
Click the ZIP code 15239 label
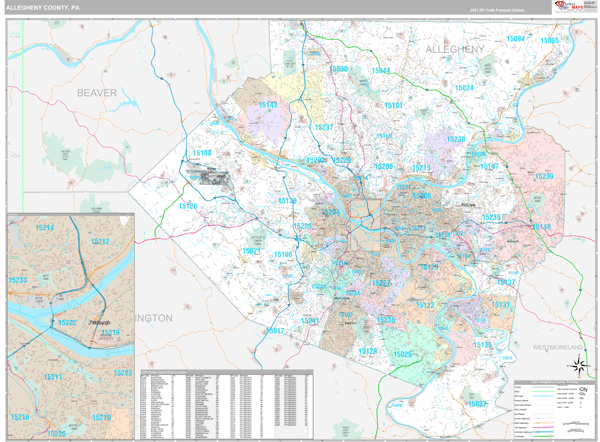pos(544,176)
